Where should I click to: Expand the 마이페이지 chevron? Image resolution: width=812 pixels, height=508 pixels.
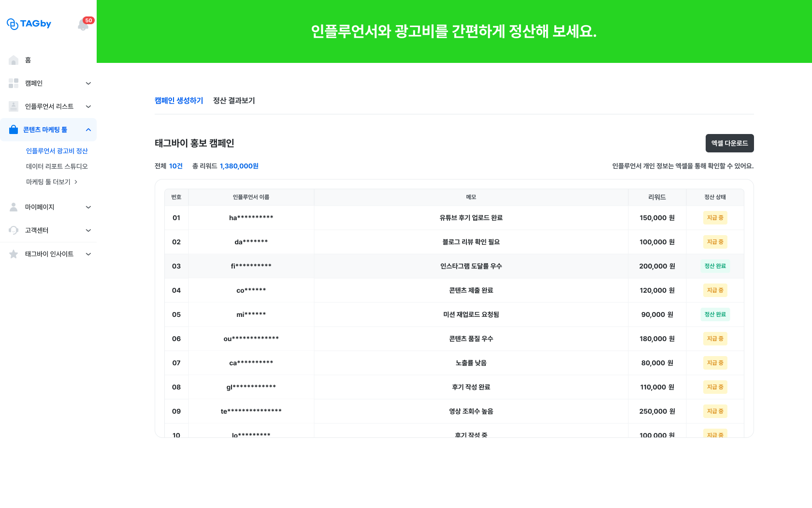point(88,207)
